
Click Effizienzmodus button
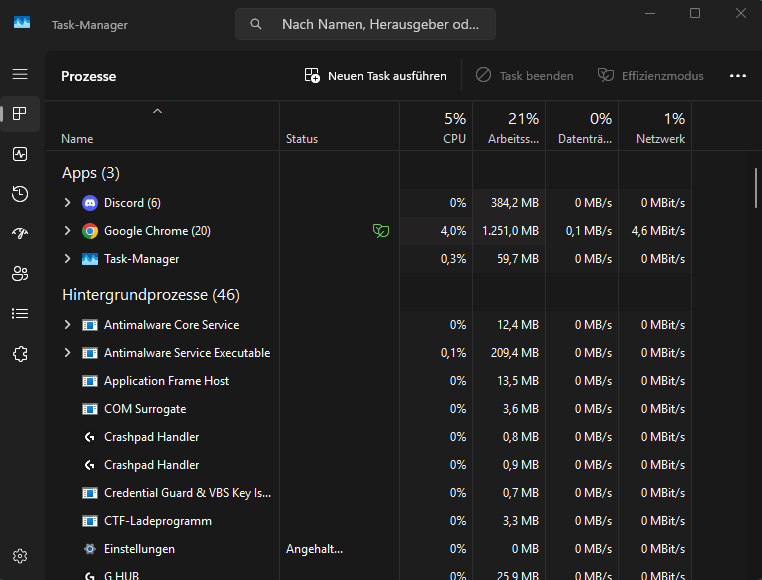[651, 76]
